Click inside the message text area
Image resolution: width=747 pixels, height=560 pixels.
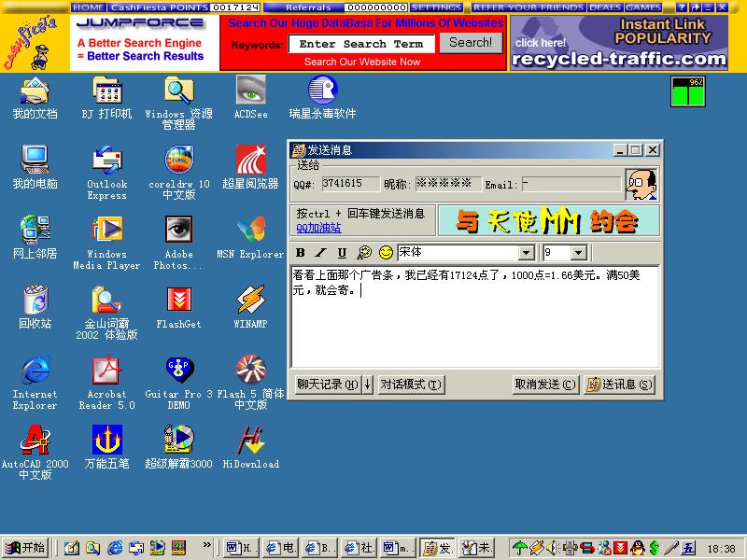click(475, 316)
